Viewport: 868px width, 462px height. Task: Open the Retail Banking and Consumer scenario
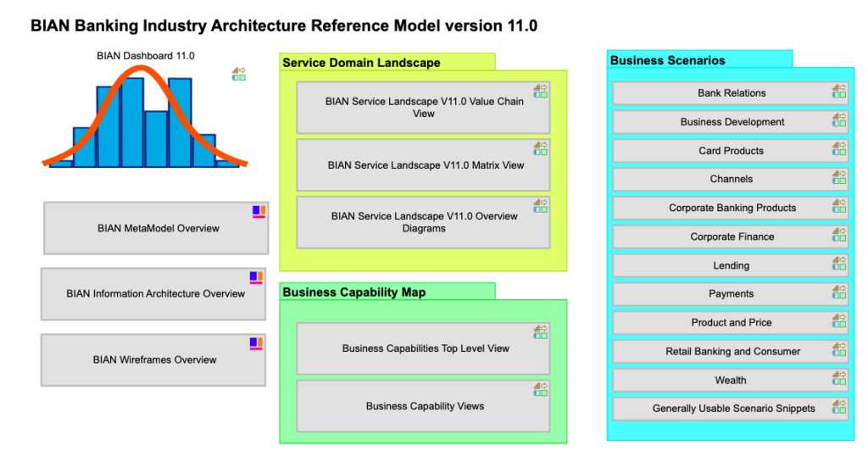(x=730, y=351)
